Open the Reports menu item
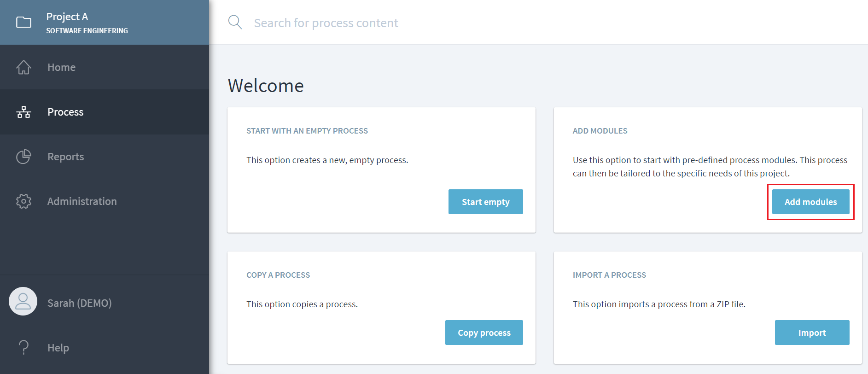This screenshot has width=868, height=374. 65,157
